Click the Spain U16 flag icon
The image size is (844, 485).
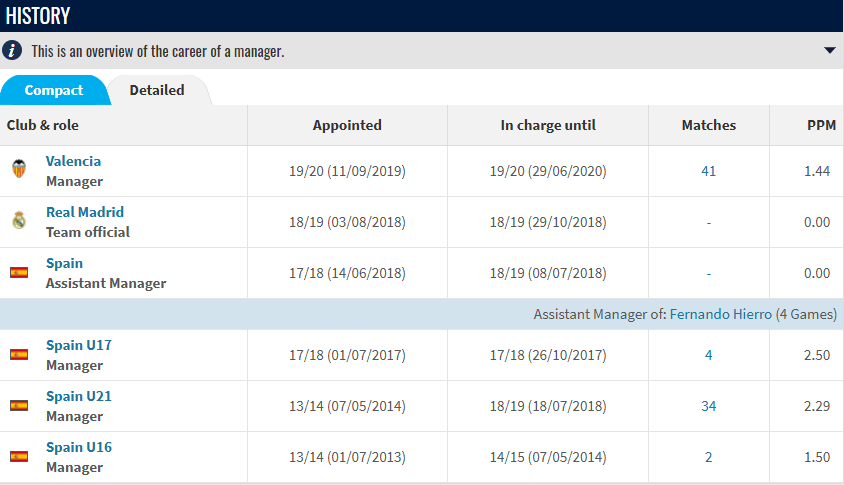tap(19, 456)
